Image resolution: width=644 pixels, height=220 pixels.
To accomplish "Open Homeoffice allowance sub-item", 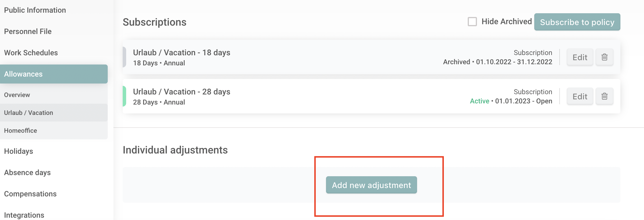I will click(x=20, y=130).
